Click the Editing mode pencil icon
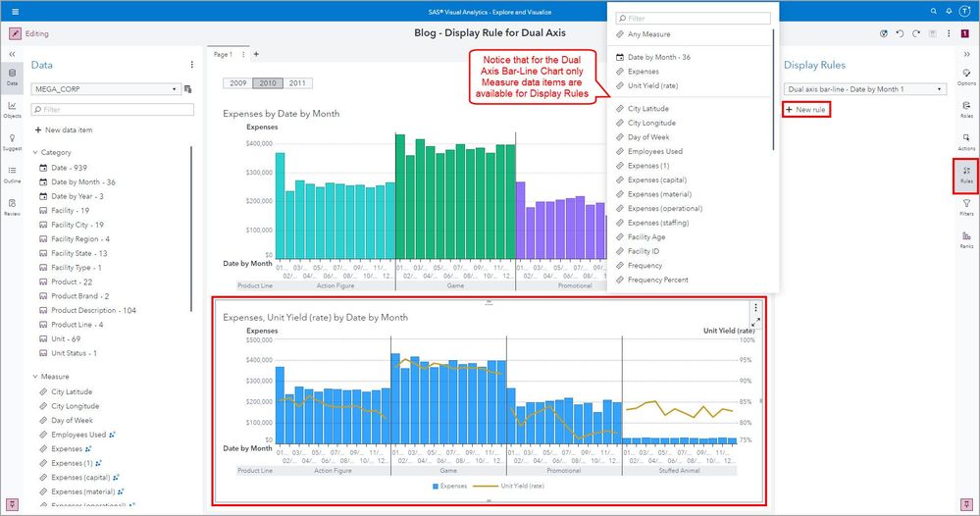 15,33
